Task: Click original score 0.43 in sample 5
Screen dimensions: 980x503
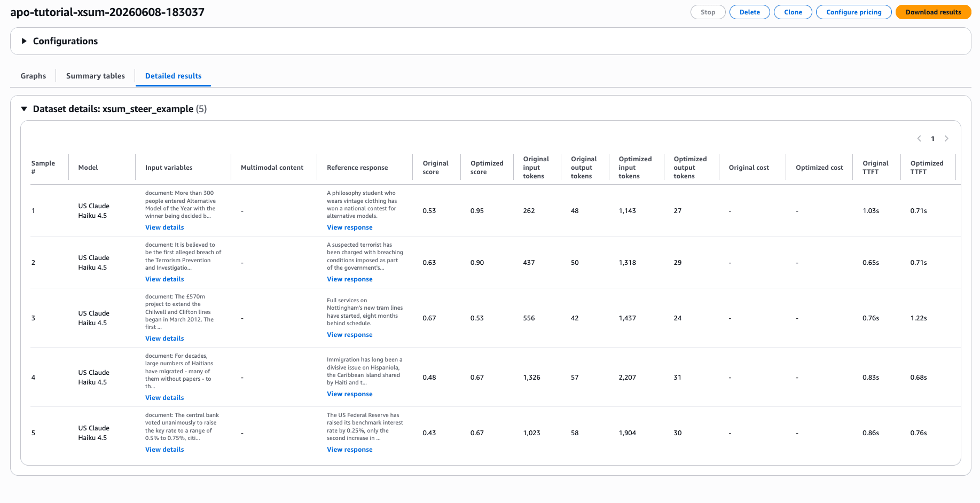Action: (429, 433)
